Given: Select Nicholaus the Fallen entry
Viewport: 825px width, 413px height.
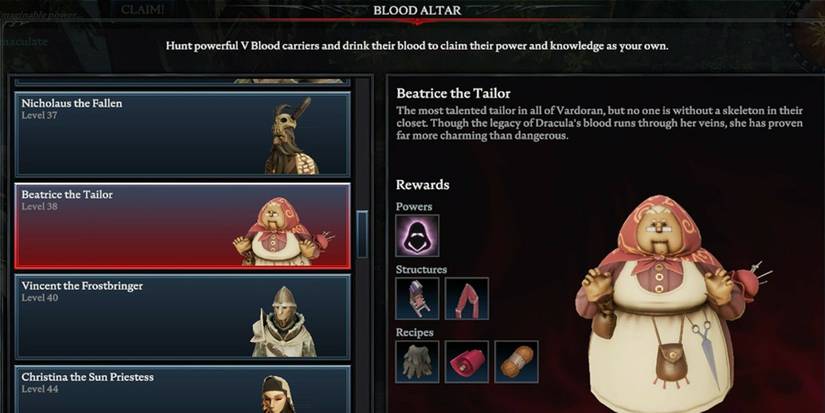Looking at the screenshot, I should tap(183, 134).
